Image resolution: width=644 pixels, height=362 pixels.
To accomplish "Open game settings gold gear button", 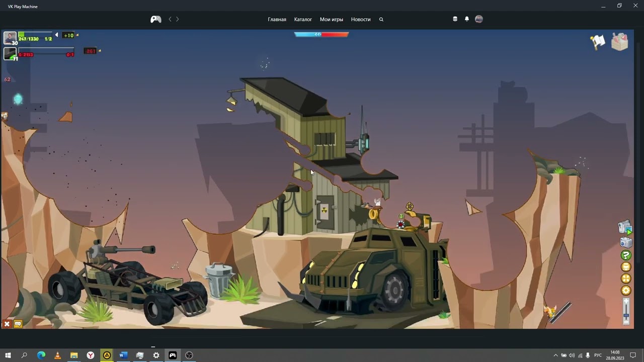I will point(626,290).
